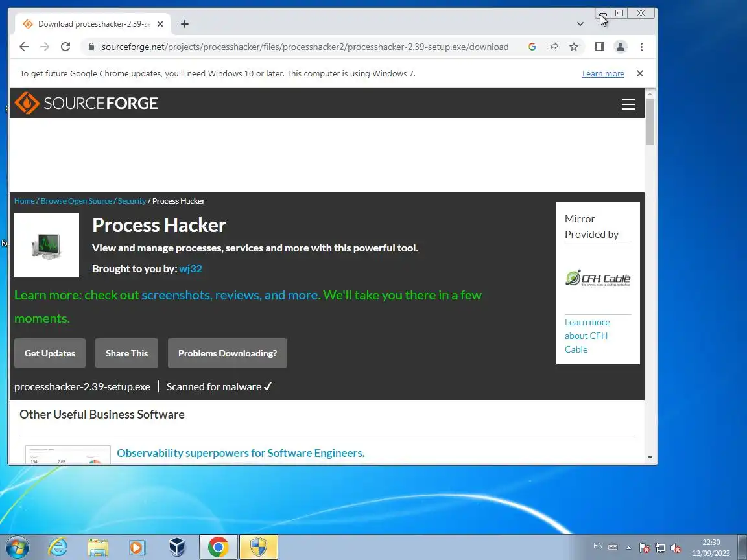The height and width of the screenshot is (560, 747).
Task: Click the page scrollbar down arrow
Action: (650, 458)
